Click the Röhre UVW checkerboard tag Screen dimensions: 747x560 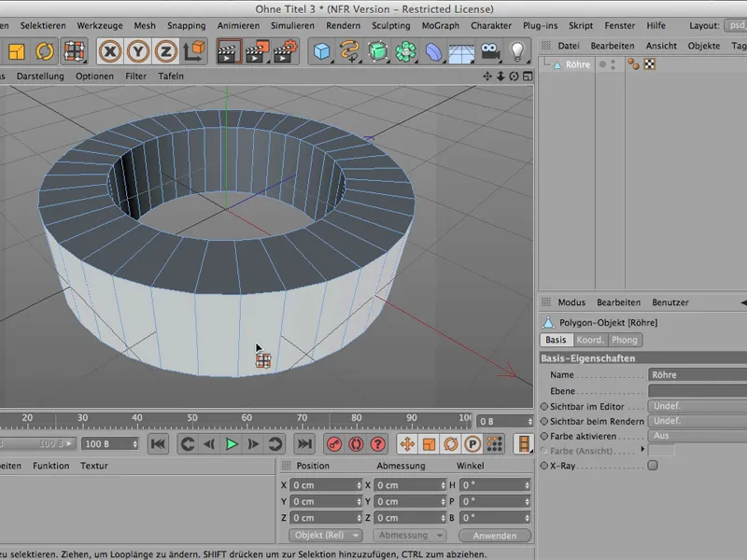pyautogui.click(x=650, y=64)
